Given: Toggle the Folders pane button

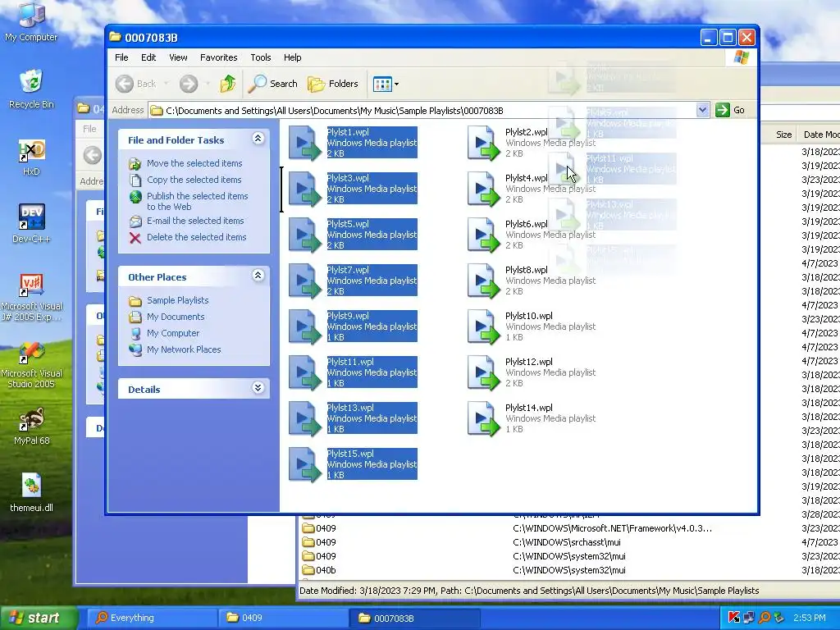Looking at the screenshot, I should tap(333, 84).
